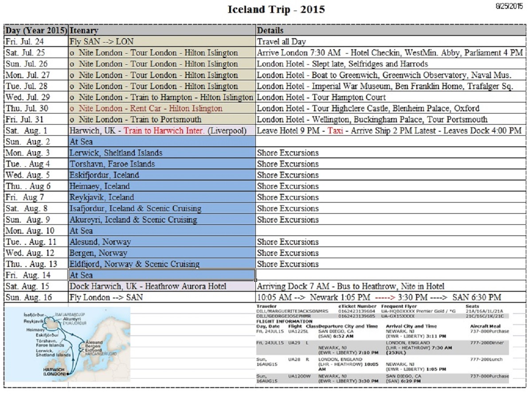Select the Reykjavik, Iceland cell
The image size is (532, 396).
(x=162, y=197)
